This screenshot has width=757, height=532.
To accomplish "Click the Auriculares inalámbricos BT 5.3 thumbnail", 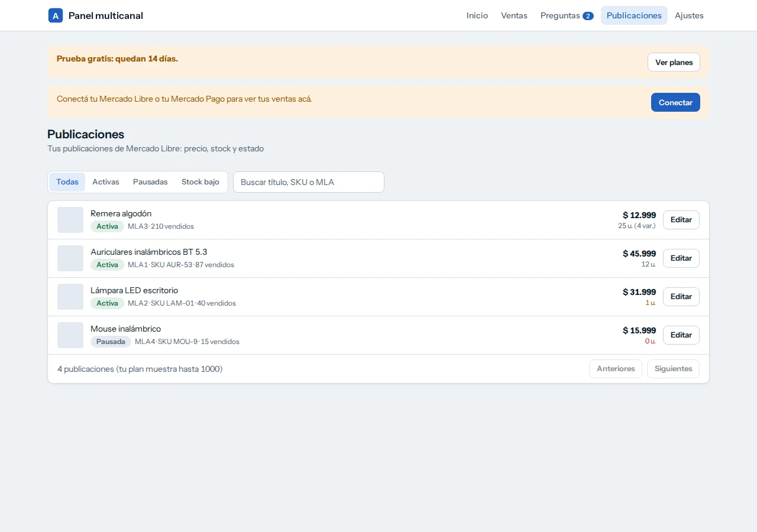I will [x=70, y=258].
